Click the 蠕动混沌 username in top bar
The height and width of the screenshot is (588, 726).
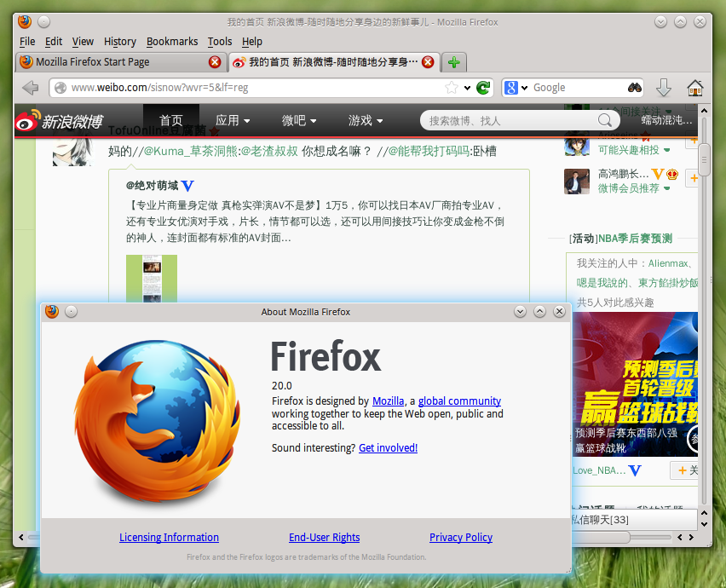pos(666,120)
